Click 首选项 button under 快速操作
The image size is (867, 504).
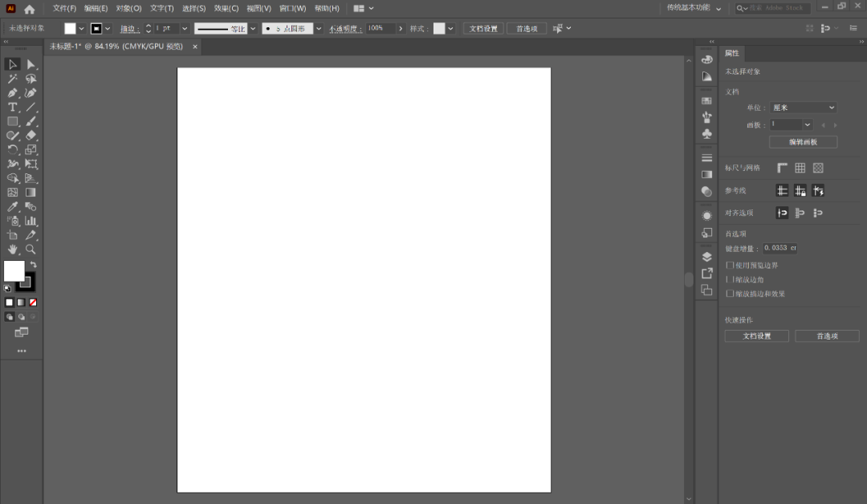click(x=827, y=336)
